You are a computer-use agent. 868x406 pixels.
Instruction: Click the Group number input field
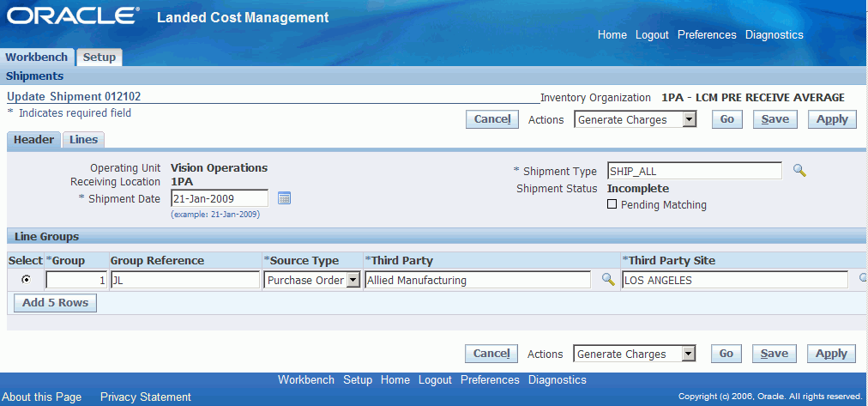[x=76, y=281]
